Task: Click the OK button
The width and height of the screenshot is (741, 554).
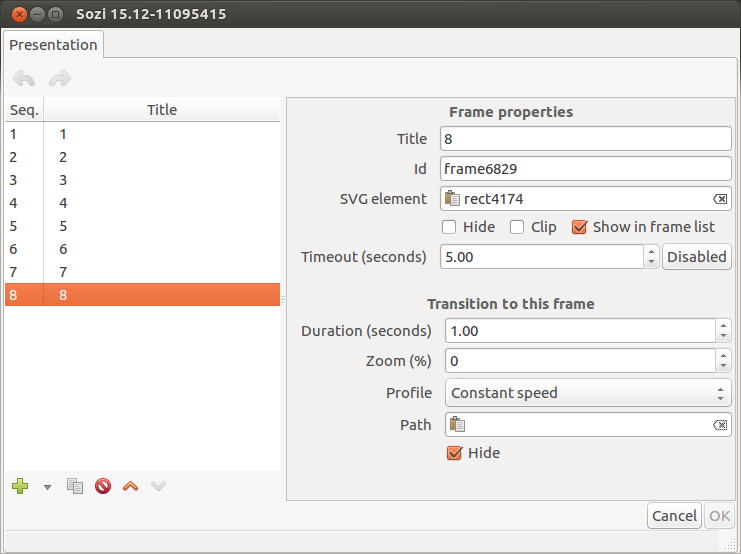Action: click(719, 516)
